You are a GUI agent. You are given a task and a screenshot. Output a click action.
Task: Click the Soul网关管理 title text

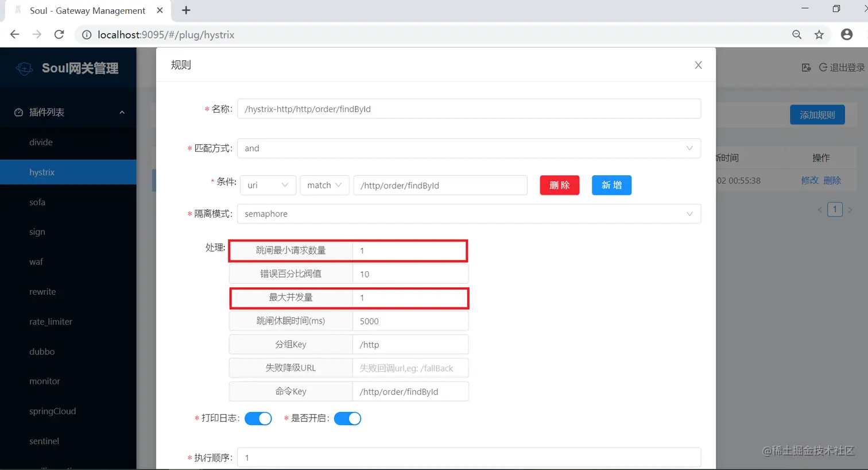click(80, 68)
